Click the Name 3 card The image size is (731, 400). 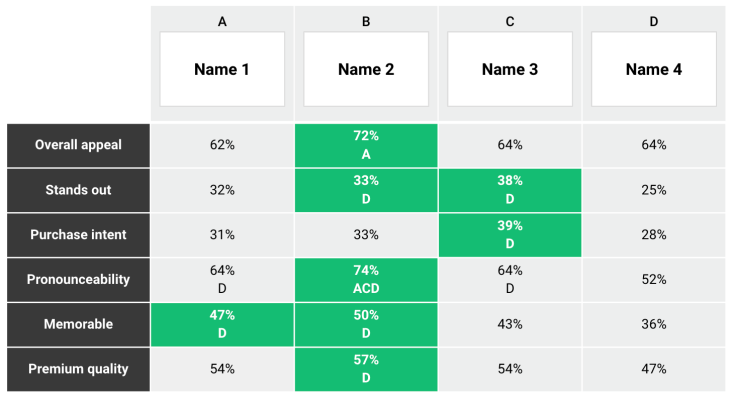point(510,69)
